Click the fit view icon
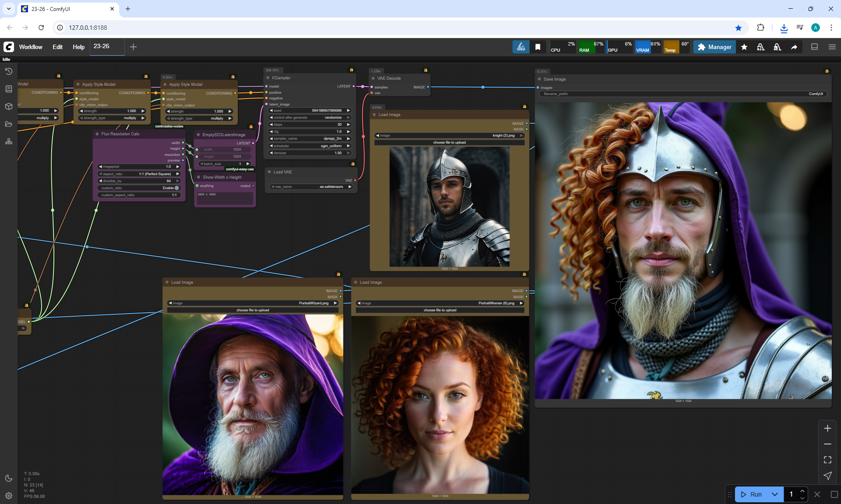Viewport: 841px width, 504px height. (x=827, y=460)
